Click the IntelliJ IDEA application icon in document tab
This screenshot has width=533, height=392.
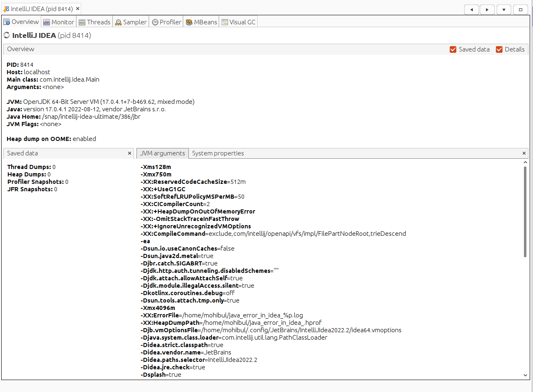(x=6, y=9)
